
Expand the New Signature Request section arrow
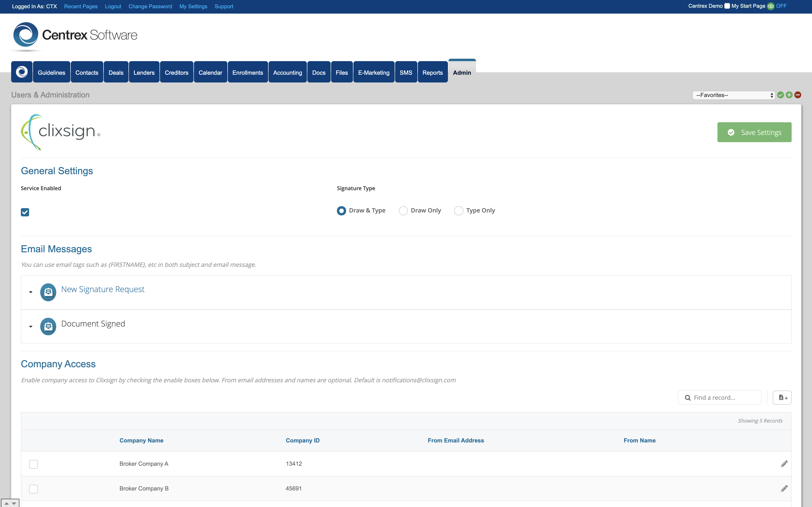(x=31, y=292)
